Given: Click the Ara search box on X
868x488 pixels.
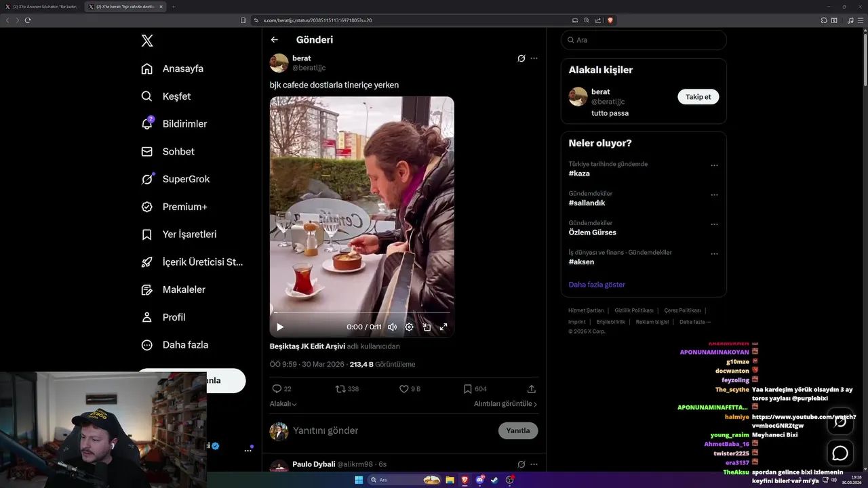Looking at the screenshot, I should click(x=644, y=40).
